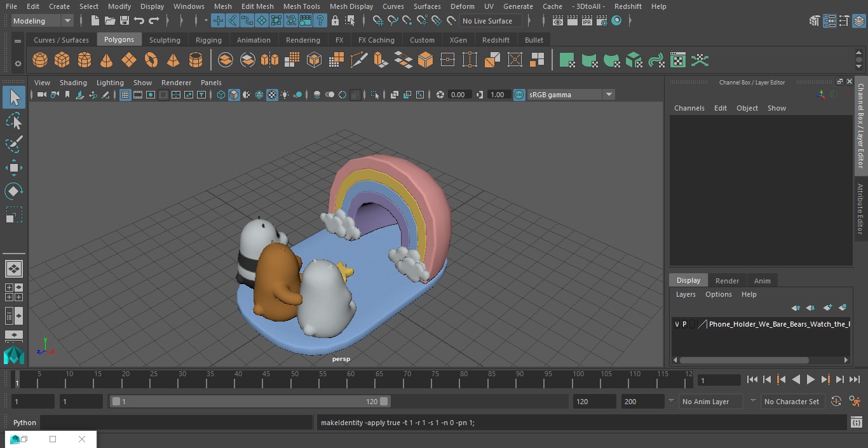The width and height of the screenshot is (868, 448).
Task: Click the Open Scene folder icon
Action: coord(110,21)
